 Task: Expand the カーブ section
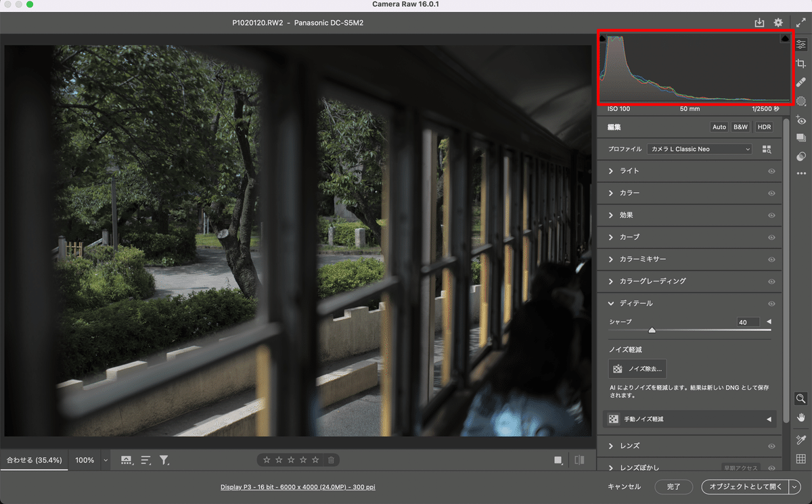[630, 237]
